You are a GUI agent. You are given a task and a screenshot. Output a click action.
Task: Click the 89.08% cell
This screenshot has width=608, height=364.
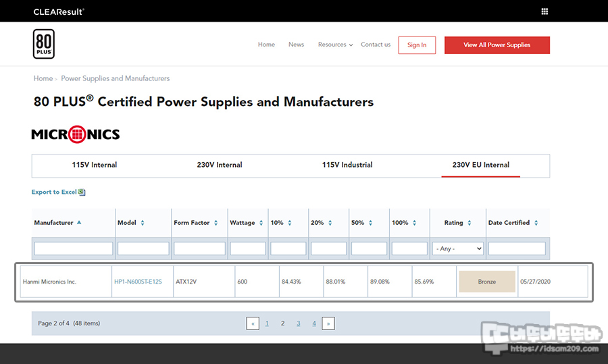[x=390, y=282]
